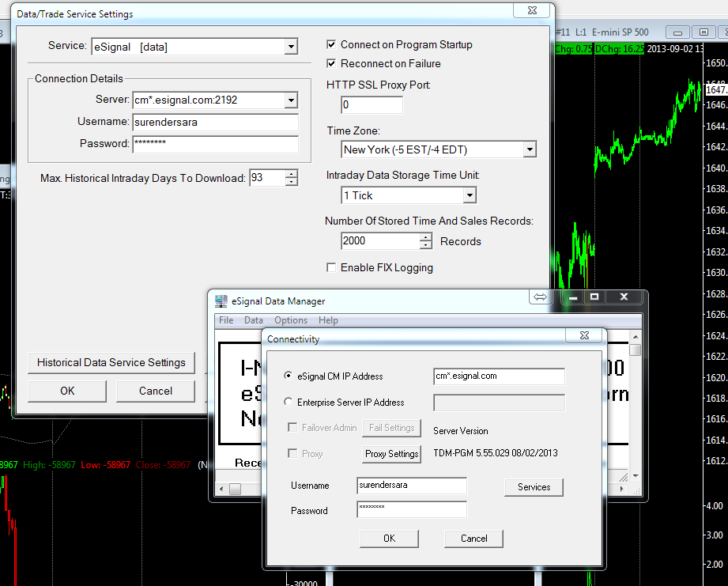
Task: Click OK in Data/Trade Service Settings
Action: click(x=67, y=391)
